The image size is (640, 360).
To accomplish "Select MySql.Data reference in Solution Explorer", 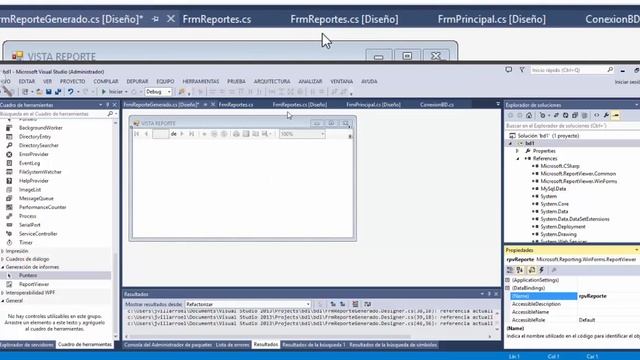I will (x=553, y=189).
